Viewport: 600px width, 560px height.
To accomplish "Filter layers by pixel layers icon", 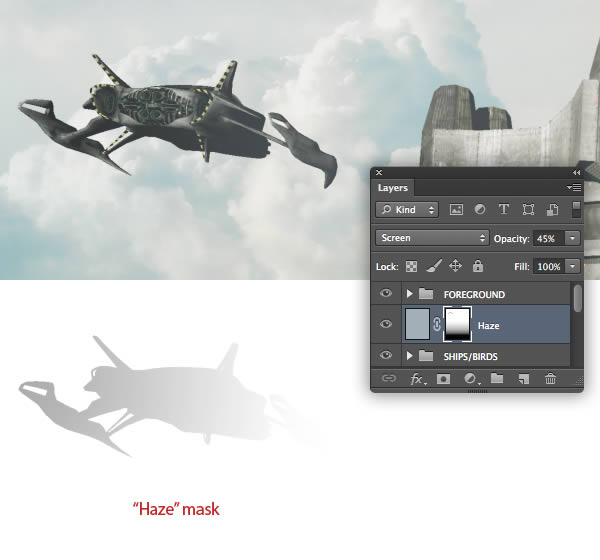I will tap(456, 209).
